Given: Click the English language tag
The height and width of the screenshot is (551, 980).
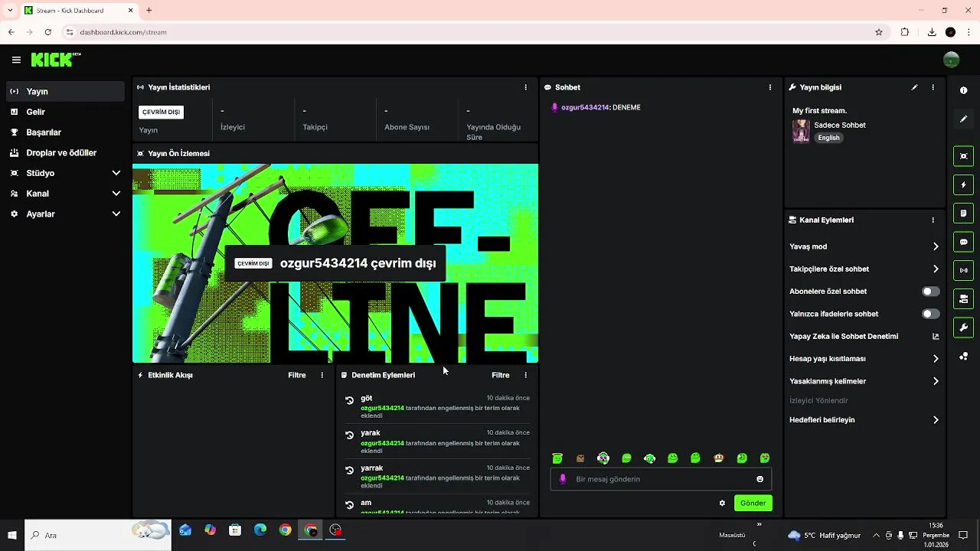Looking at the screenshot, I should click(x=828, y=138).
